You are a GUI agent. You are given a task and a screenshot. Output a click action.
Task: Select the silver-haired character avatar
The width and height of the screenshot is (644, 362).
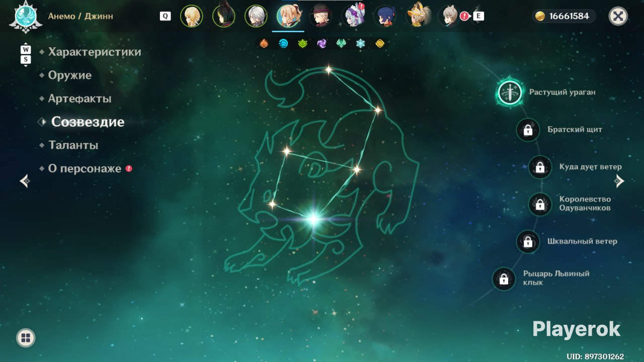pyautogui.click(x=256, y=16)
